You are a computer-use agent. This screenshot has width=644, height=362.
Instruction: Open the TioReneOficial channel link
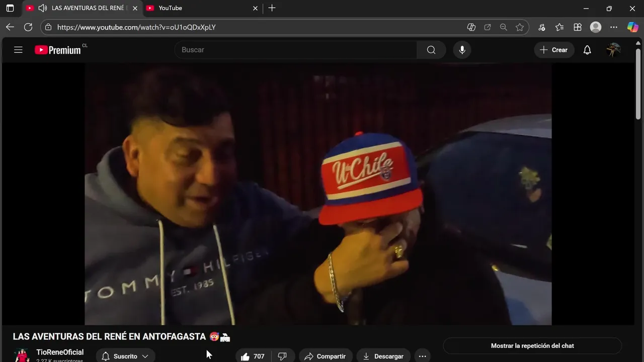coord(60,352)
